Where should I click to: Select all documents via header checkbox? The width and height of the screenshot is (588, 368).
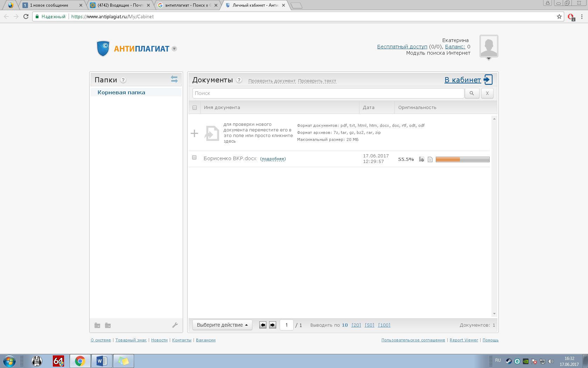click(x=195, y=108)
